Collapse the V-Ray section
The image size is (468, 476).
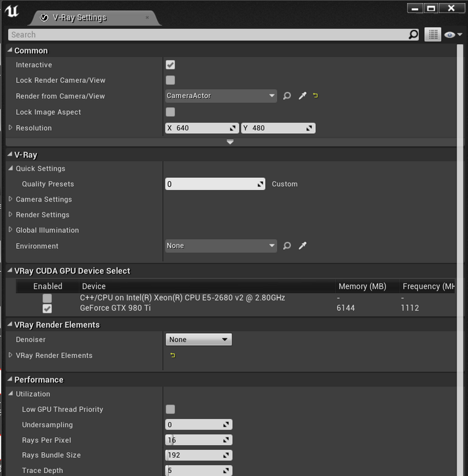(10, 154)
